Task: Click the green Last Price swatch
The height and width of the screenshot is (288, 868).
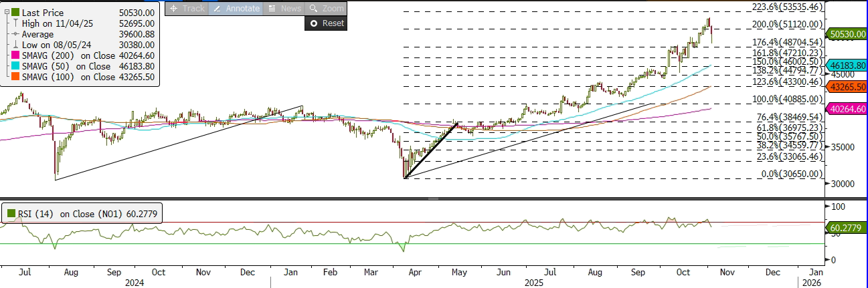Action: pyautogui.click(x=15, y=12)
